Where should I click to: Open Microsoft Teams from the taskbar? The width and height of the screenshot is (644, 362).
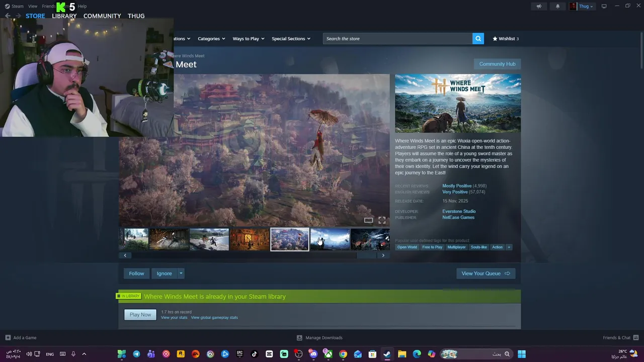pos(151,354)
